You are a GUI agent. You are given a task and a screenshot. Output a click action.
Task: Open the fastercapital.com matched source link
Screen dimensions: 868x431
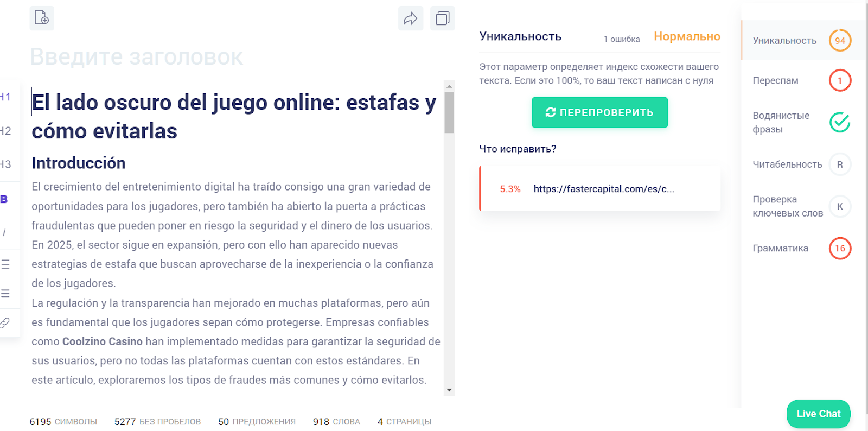(x=603, y=189)
